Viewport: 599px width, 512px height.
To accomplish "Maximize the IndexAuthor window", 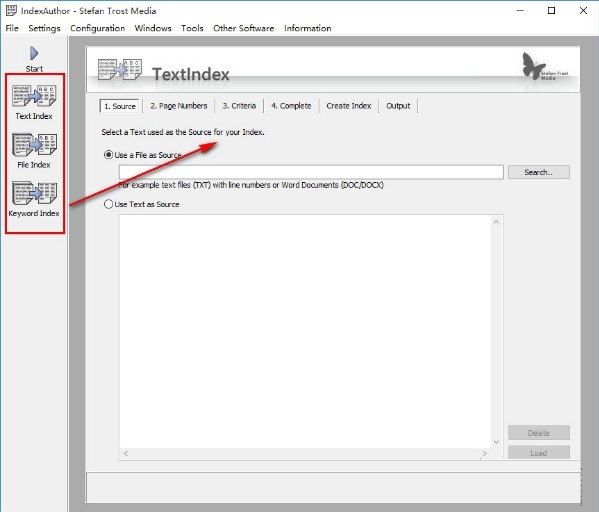I will pos(551,11).
